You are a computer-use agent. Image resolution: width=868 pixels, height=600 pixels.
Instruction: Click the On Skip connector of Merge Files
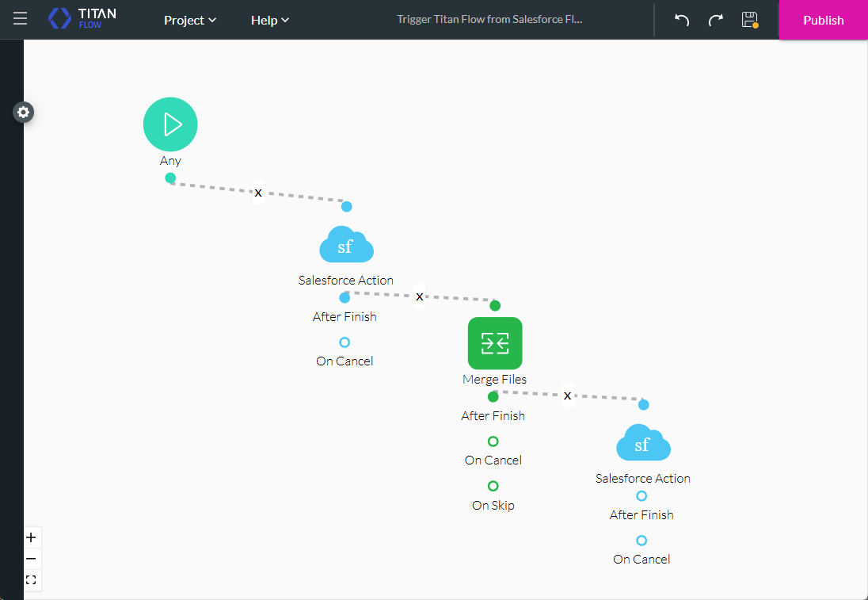[x=493, y=486]
